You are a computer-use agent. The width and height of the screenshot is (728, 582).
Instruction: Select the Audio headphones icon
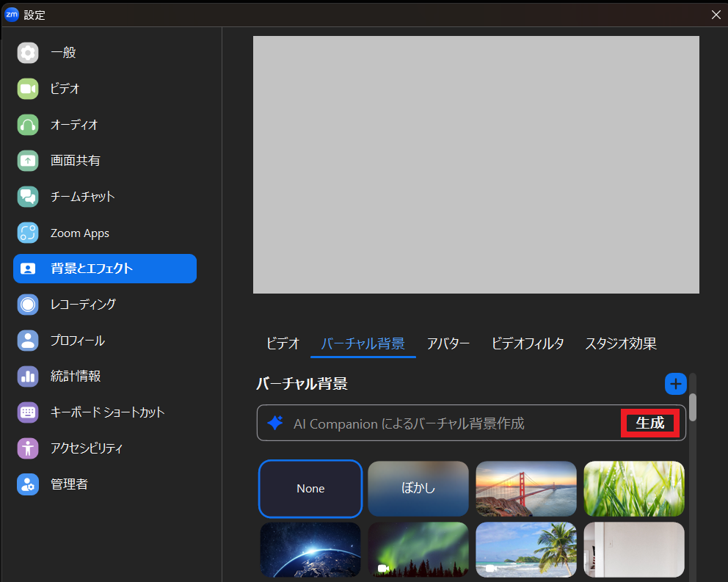tap(28, 125)
